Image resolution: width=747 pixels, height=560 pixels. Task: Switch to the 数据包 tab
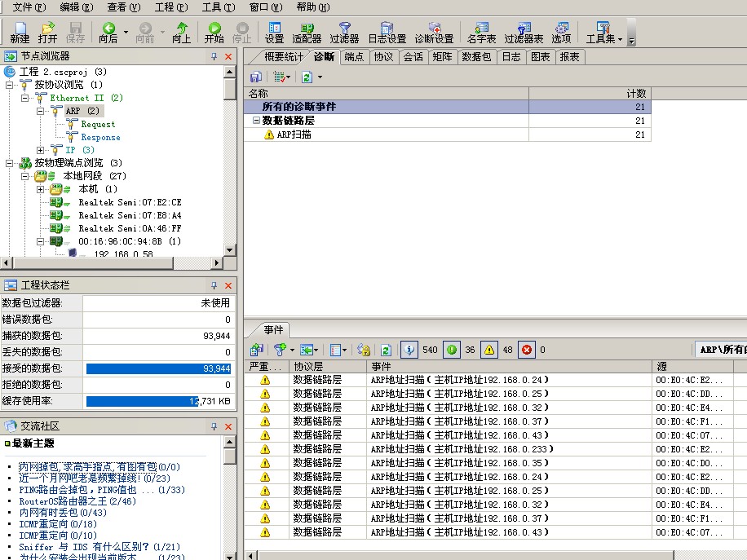tap(476, 57)
